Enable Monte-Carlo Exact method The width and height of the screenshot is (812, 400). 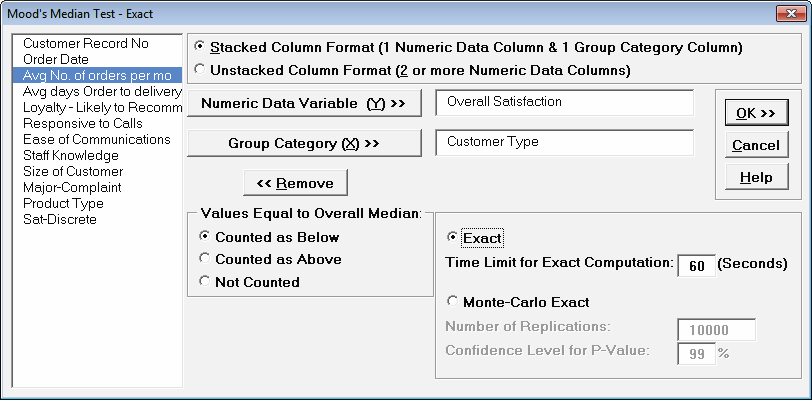454,301
